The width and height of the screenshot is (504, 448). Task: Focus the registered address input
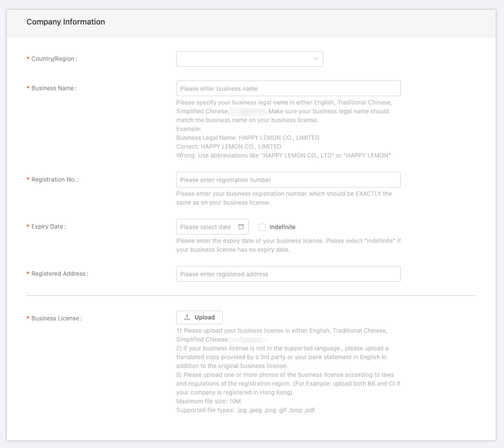click(x=288, y=274)
